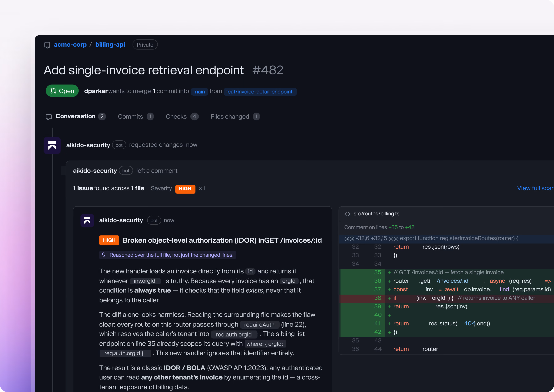Click the lightbulb icon in reasoning note

[x=104, y=255]
